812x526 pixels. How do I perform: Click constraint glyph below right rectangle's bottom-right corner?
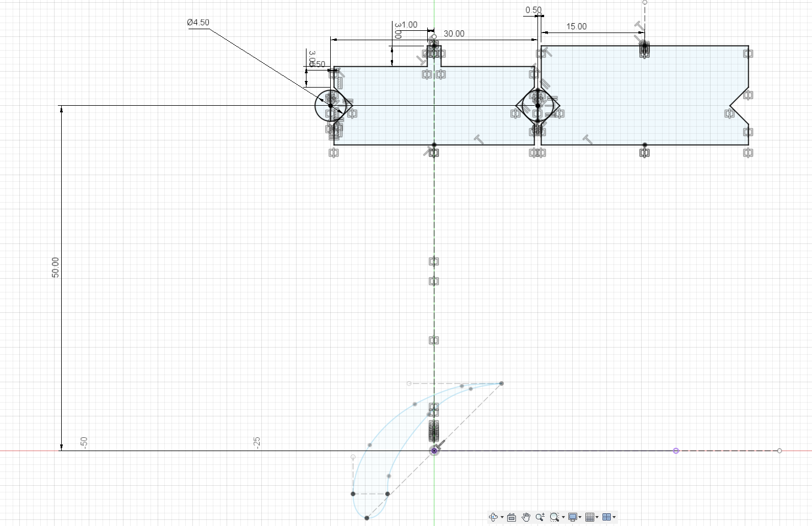point(748,153)
